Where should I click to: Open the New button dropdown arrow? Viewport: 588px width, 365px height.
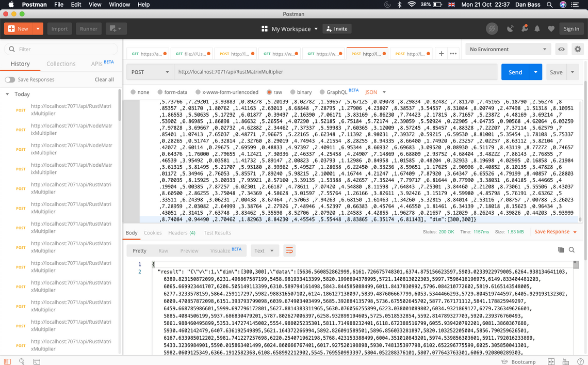coord(38,28)
